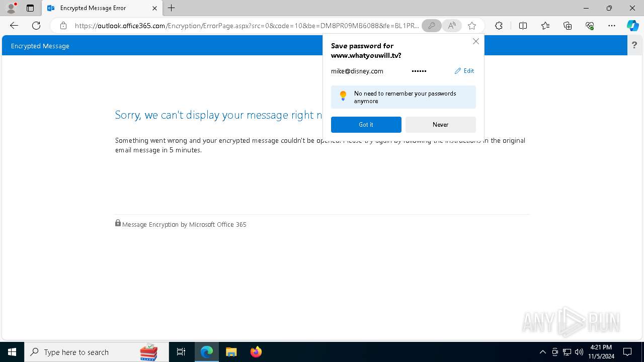
Task: Open Task View on the taskbar
Action: (x=181, y=352)
